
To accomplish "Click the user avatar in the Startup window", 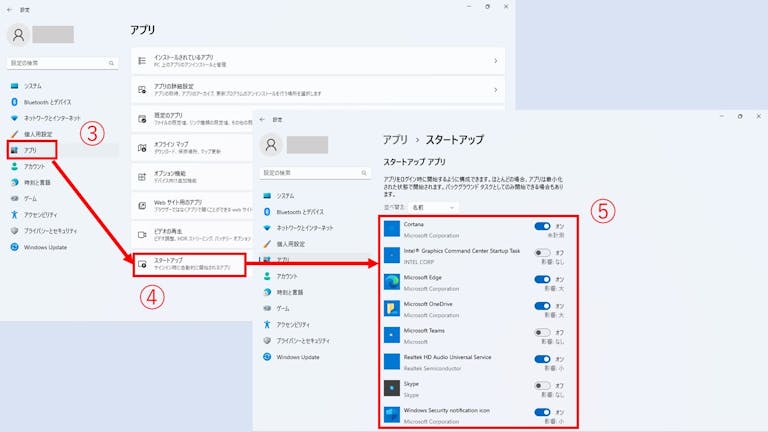I will [x=271, y=144].
